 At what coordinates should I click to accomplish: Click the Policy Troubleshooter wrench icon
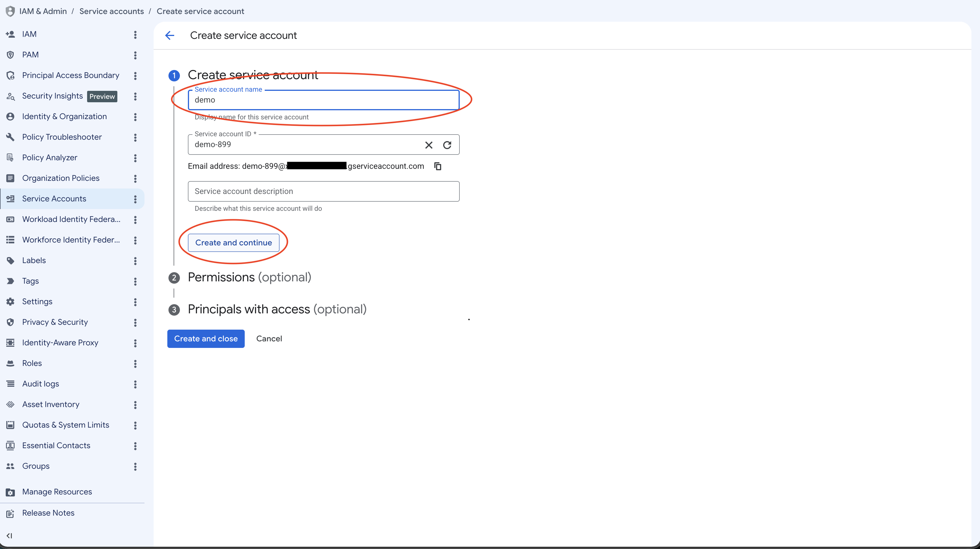pos(10,137)
